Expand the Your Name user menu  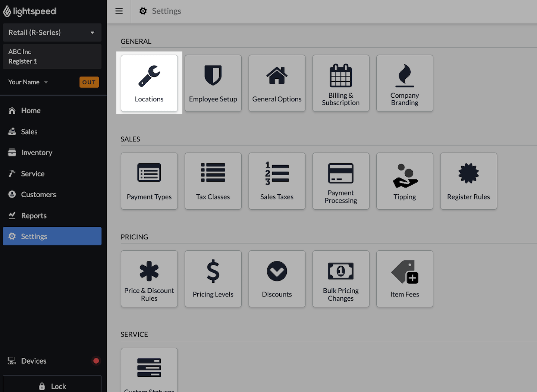coord(28,82)
